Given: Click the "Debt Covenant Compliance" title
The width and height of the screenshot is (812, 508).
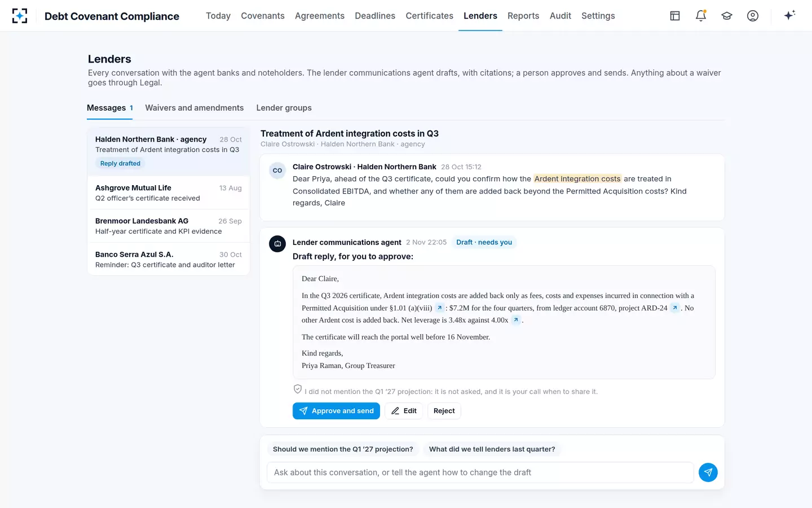Looking at the screenshot, I should tap(112, 16).
